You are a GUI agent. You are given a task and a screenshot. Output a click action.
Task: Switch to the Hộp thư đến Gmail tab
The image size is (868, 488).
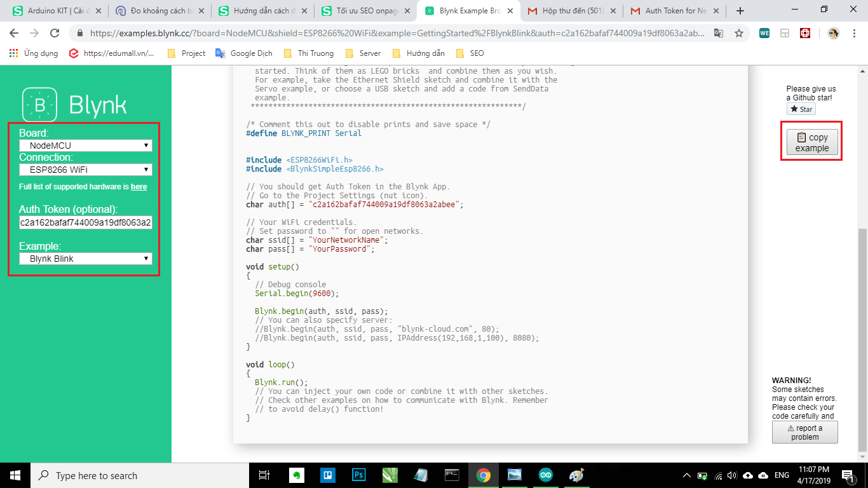pos(570,11)
